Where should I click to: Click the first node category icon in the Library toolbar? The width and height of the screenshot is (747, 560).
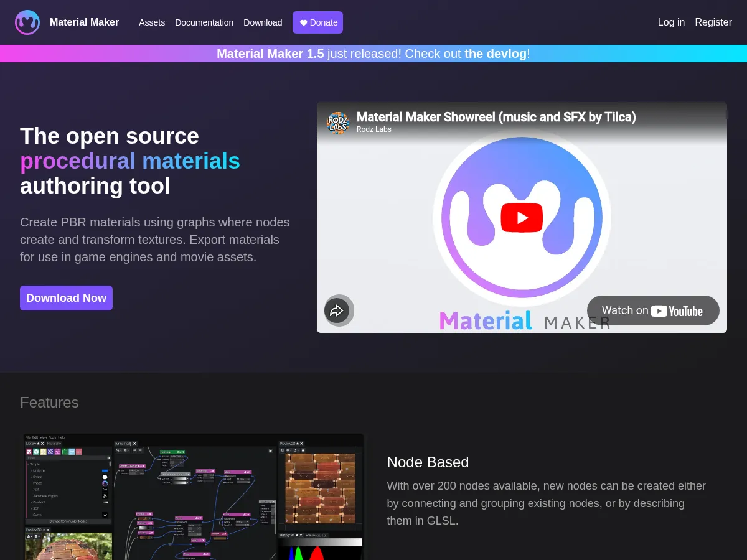click(29, 451)
